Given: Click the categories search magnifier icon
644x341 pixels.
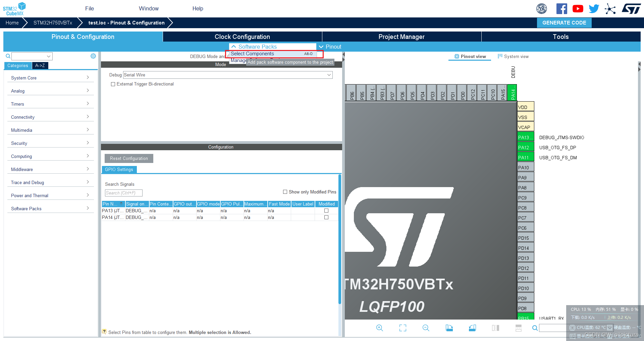Looking at the screenshot, I should [x=8, y=56].
